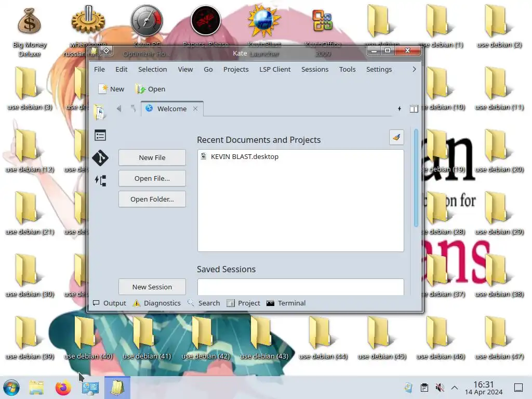
Task: Click the New File button
Action: point(152,157)
